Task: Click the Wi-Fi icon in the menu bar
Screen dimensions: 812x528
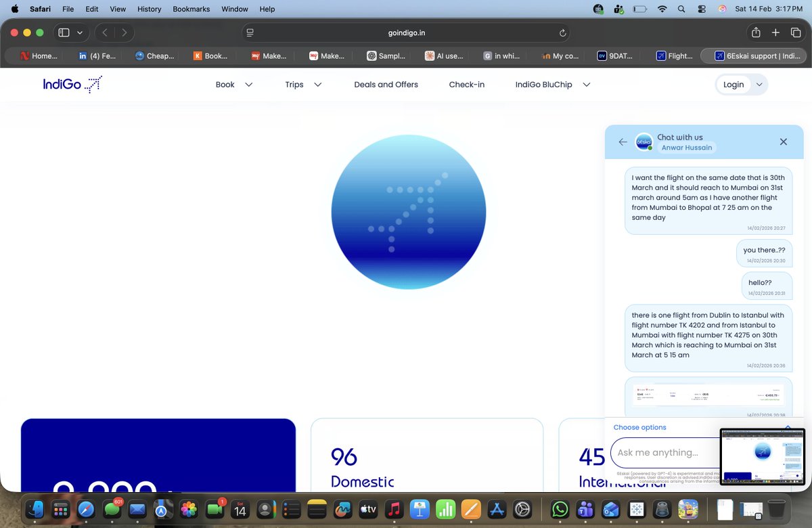Action: coord(661,9)
